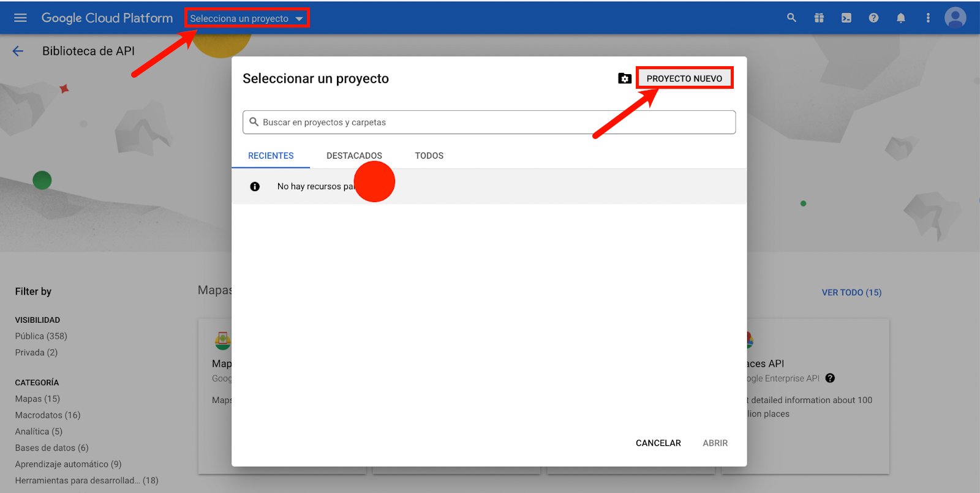Viewport: 980px width, 493px height.
Task: Click the search magnifier in top bar
Action: pos(791,18)
